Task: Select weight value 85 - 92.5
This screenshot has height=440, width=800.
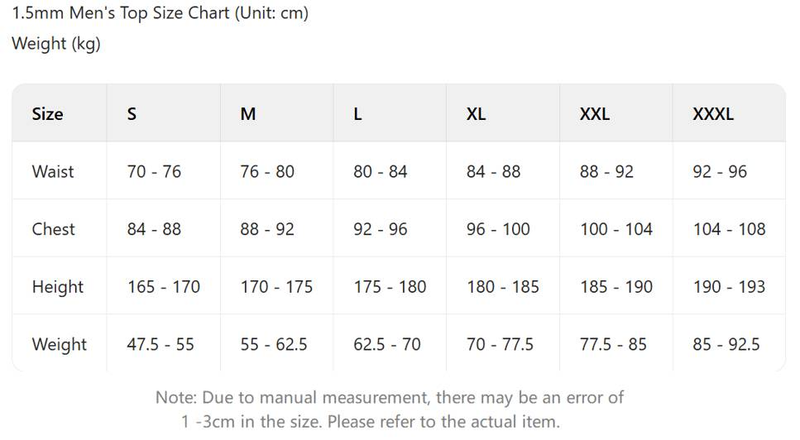Action: coord(726,345)
